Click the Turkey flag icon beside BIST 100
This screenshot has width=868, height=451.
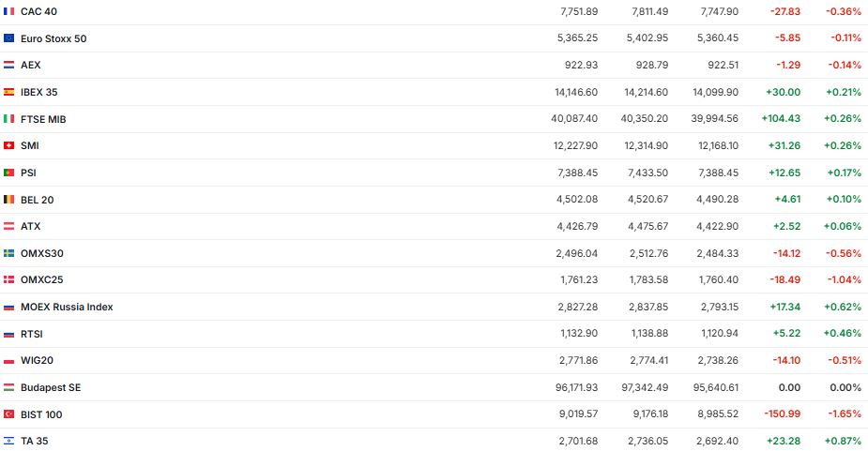click(8, 414)
